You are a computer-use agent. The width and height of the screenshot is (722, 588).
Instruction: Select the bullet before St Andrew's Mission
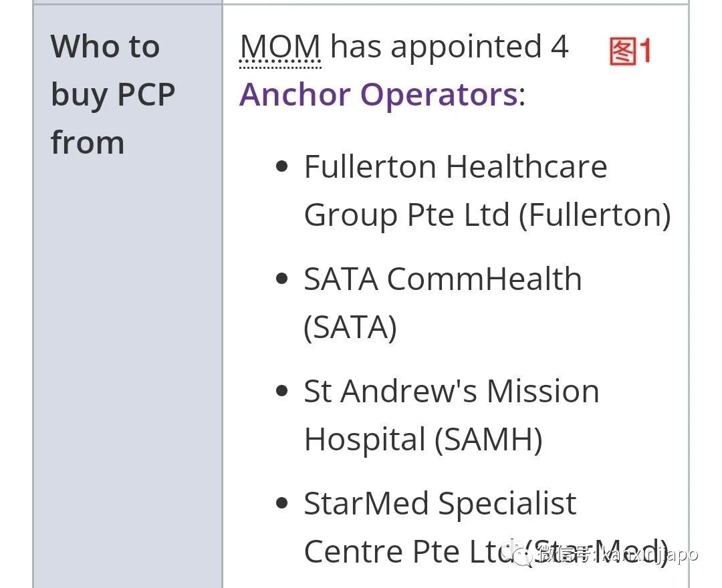pyautogui.click(x=282, y=391)
